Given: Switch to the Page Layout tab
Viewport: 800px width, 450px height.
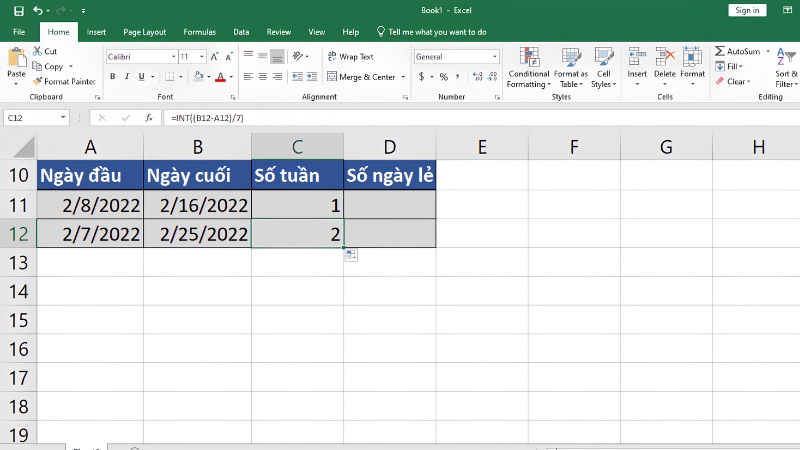Looking at the screenshot, I should click(x=144, y=32).
